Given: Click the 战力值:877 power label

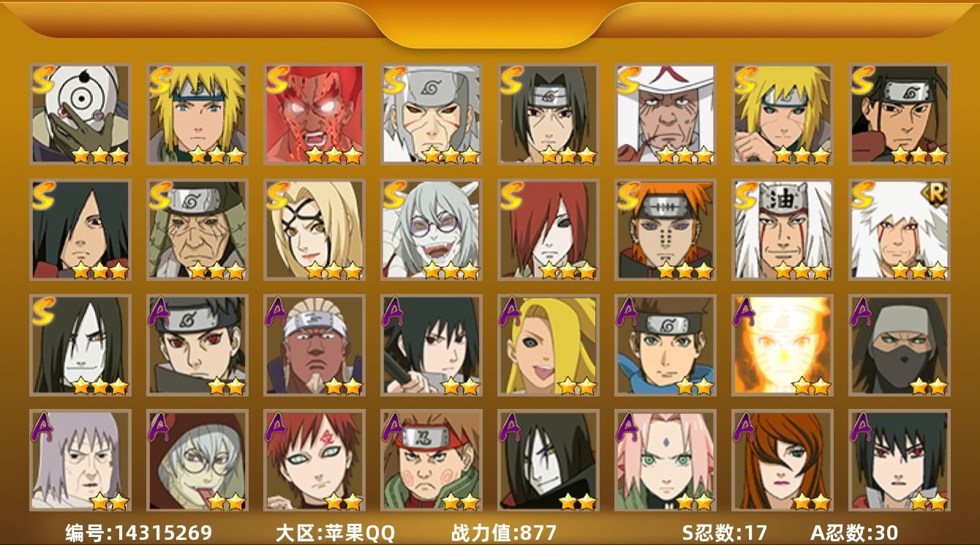Looking at the screenshot, I should coord(504,533).
